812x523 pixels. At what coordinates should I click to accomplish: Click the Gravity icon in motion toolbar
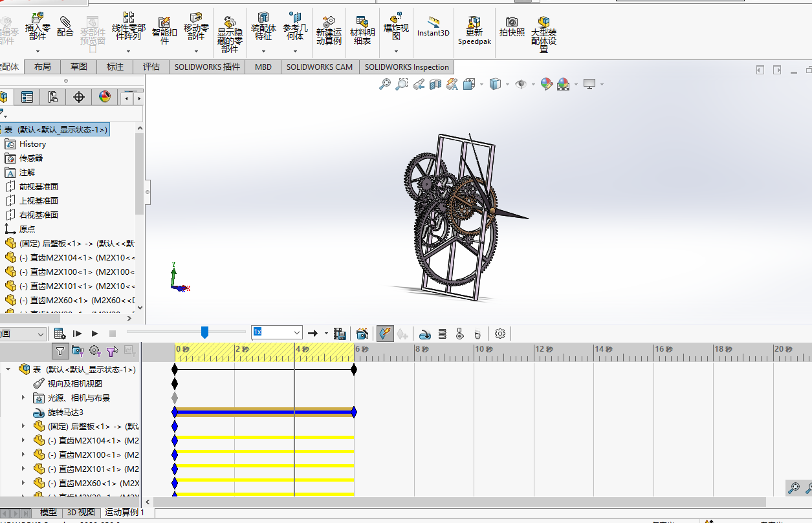click(x=477, y=334)
